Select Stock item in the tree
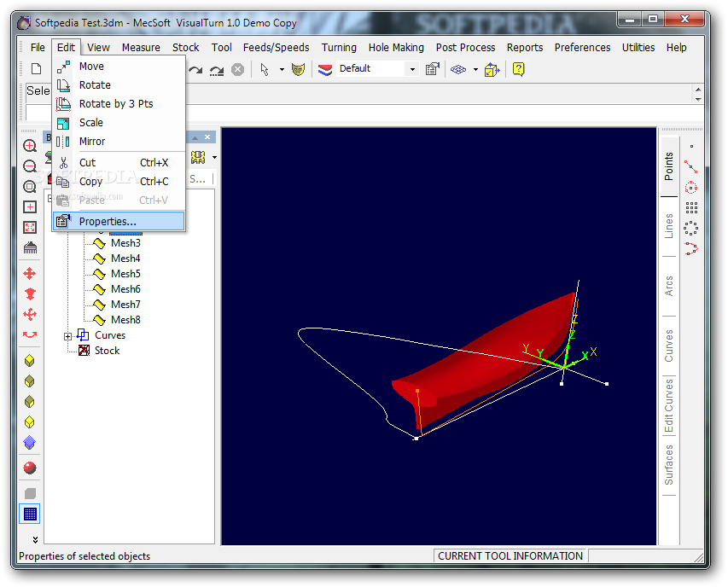Viewport: 728px width, 587px height. [x=107, y=351]
